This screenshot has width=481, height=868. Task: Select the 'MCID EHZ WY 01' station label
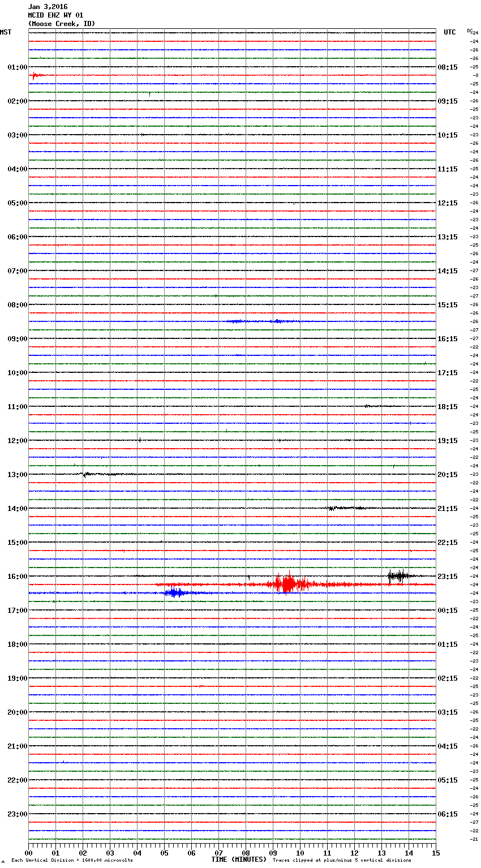(x=55, y=15)
